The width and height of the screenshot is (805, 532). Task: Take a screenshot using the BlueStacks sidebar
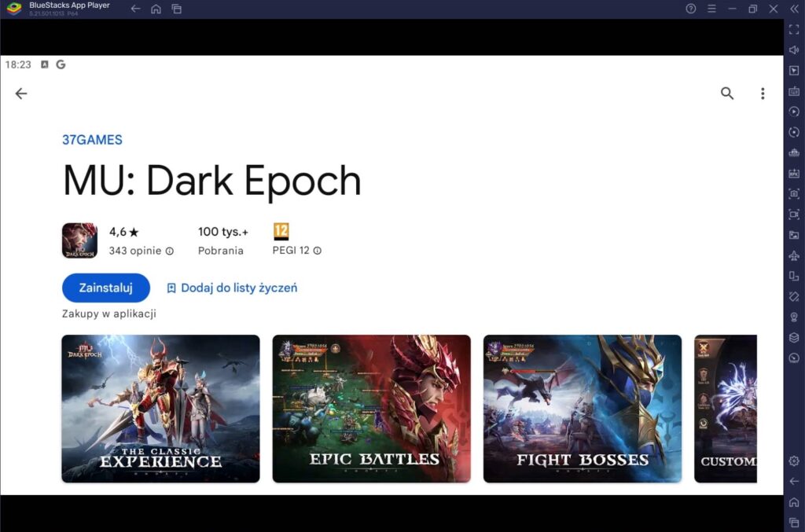794,193
